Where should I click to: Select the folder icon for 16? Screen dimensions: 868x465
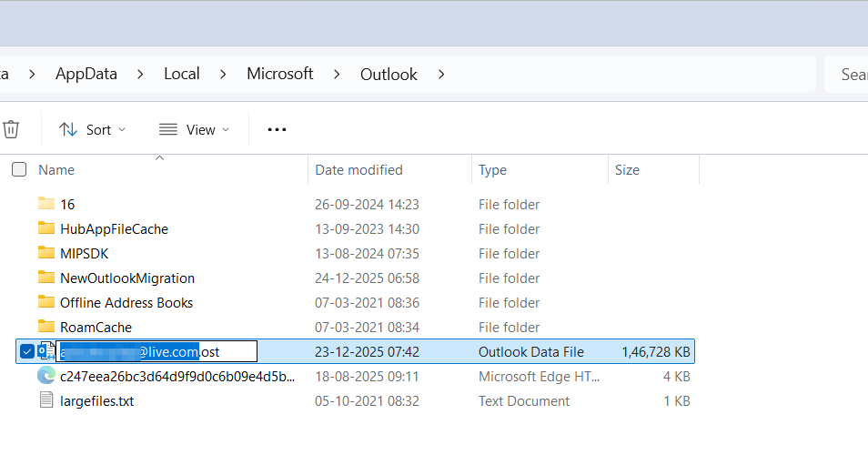(x=46, y=204)
